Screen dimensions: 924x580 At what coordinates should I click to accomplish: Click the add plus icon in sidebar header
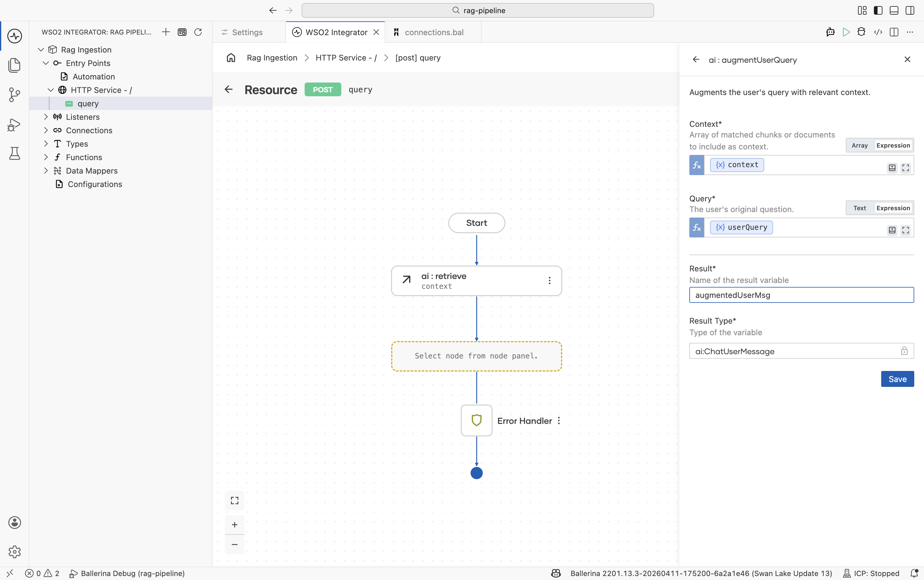[166, 32]
